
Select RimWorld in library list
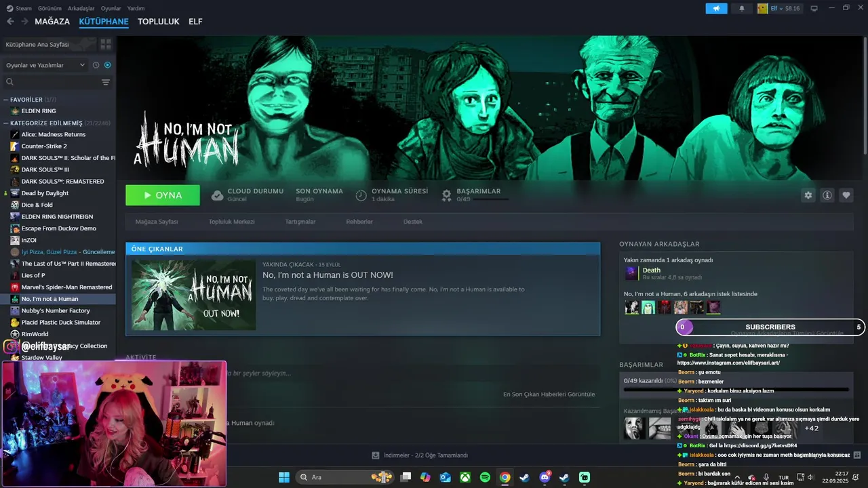[35, 334]
